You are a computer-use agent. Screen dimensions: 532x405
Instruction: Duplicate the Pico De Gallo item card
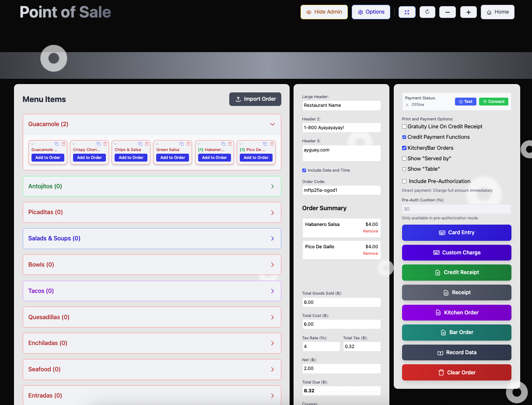pos(265,144)
